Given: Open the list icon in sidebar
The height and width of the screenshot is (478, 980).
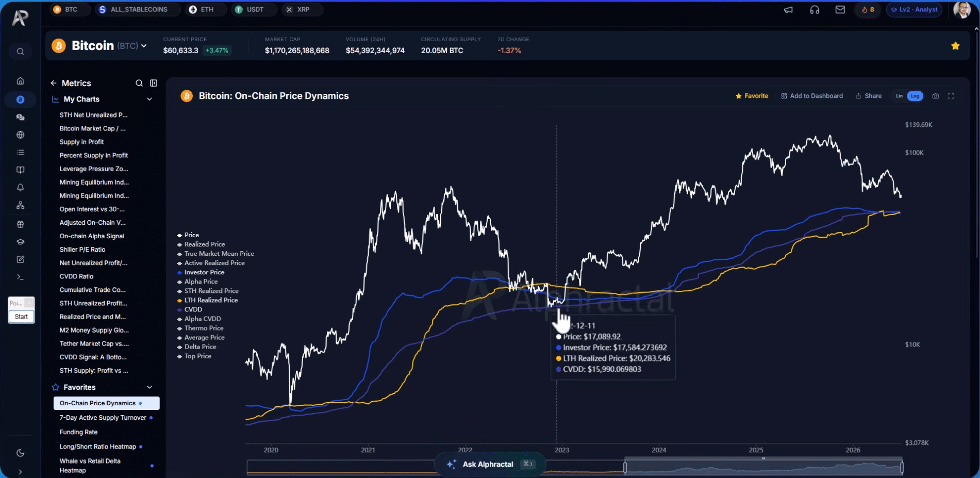Looking at the screenshot, I should [20, 152].
